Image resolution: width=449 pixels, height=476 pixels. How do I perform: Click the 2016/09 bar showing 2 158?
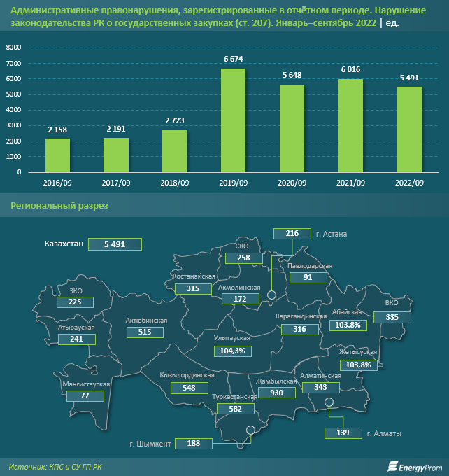coord(57,155)
